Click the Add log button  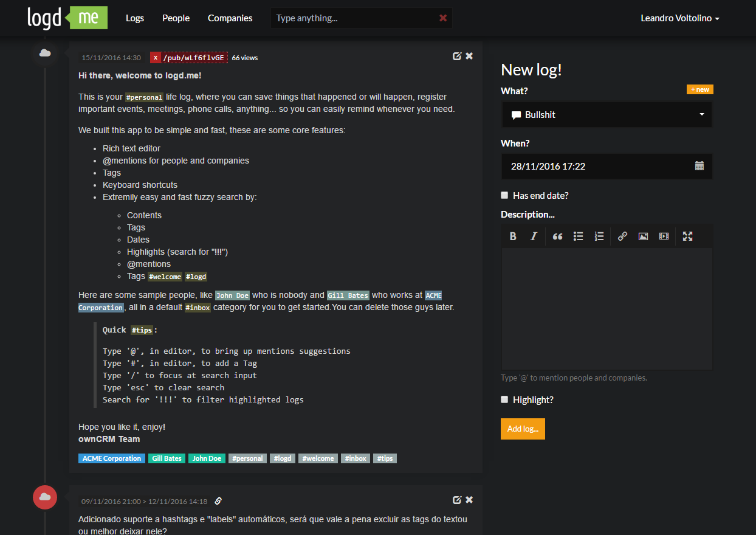[x=523, y=429]
